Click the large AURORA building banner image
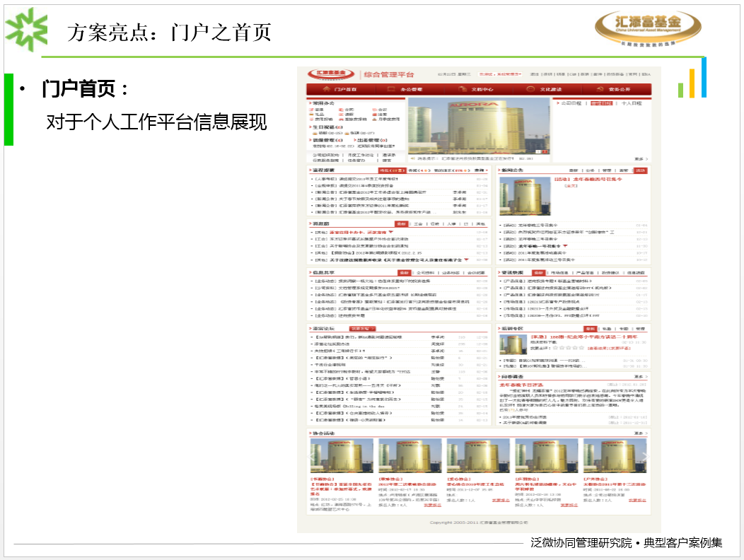Viewport: 744px width, 560px height. (x=479, y=126)
